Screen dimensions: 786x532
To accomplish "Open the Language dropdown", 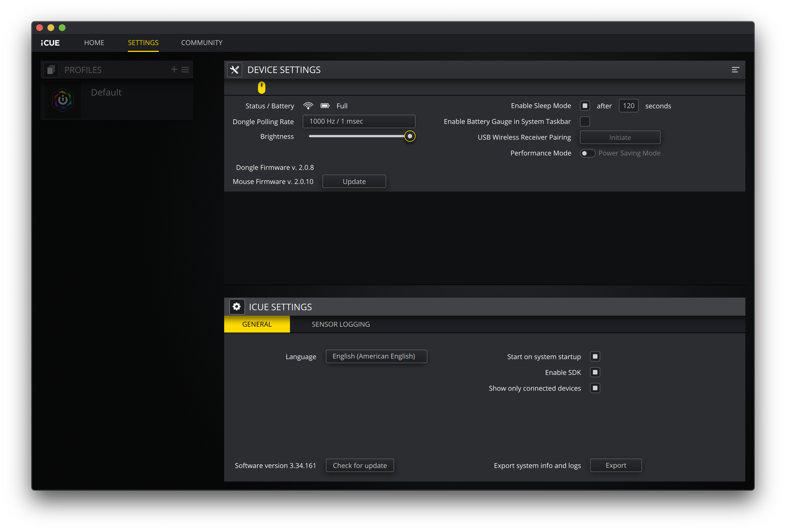I will [376, 356].
